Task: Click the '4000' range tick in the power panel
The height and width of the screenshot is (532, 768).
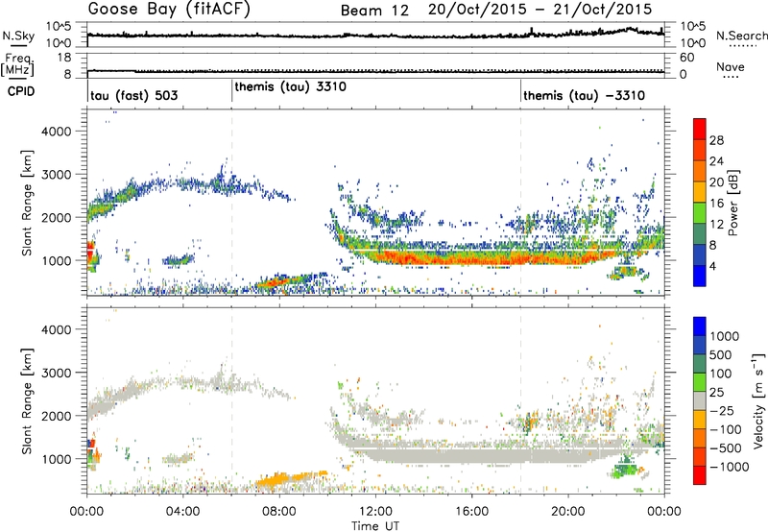Action: click(57, 132)
